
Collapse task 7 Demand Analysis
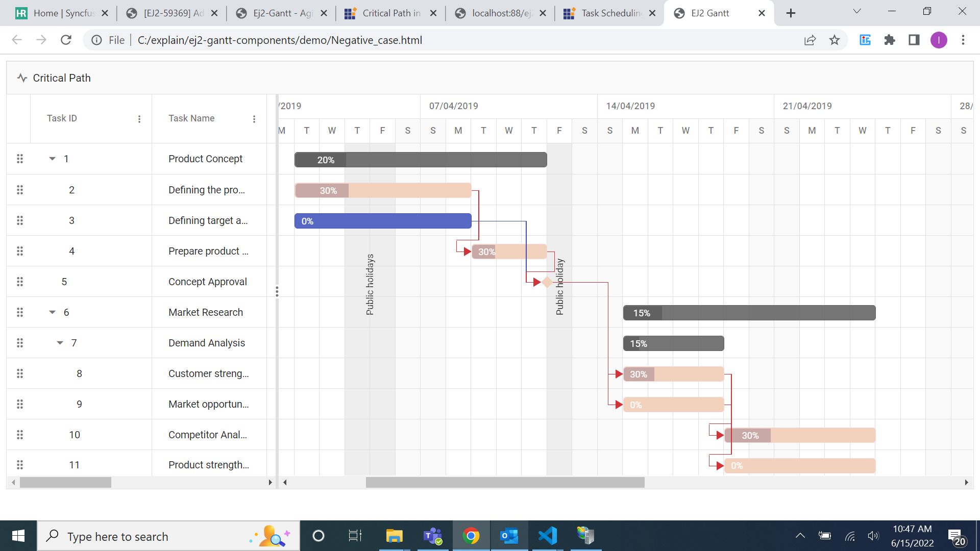click(60, 343)
